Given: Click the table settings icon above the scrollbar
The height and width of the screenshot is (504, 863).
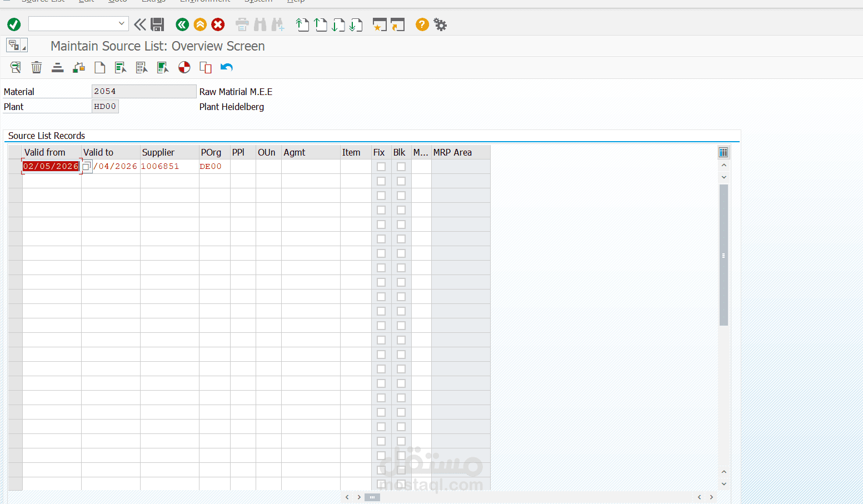Looking at the screenshot, I should (723, 152).
